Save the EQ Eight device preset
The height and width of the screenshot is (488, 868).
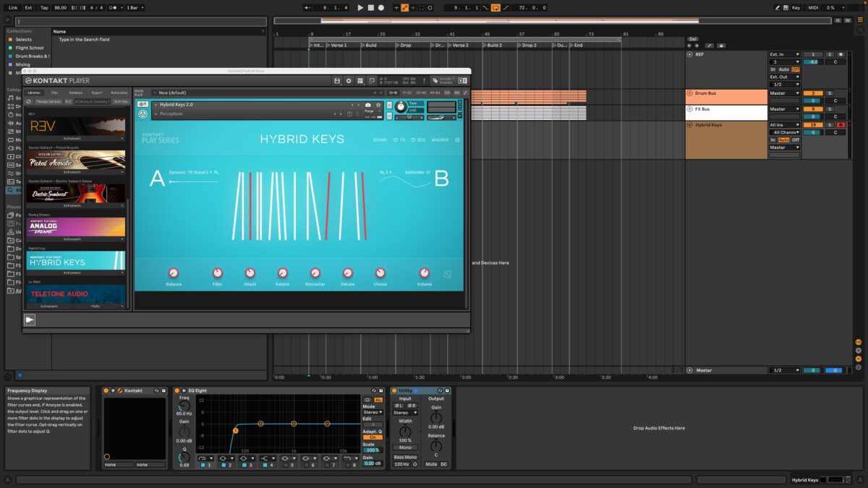381,390
